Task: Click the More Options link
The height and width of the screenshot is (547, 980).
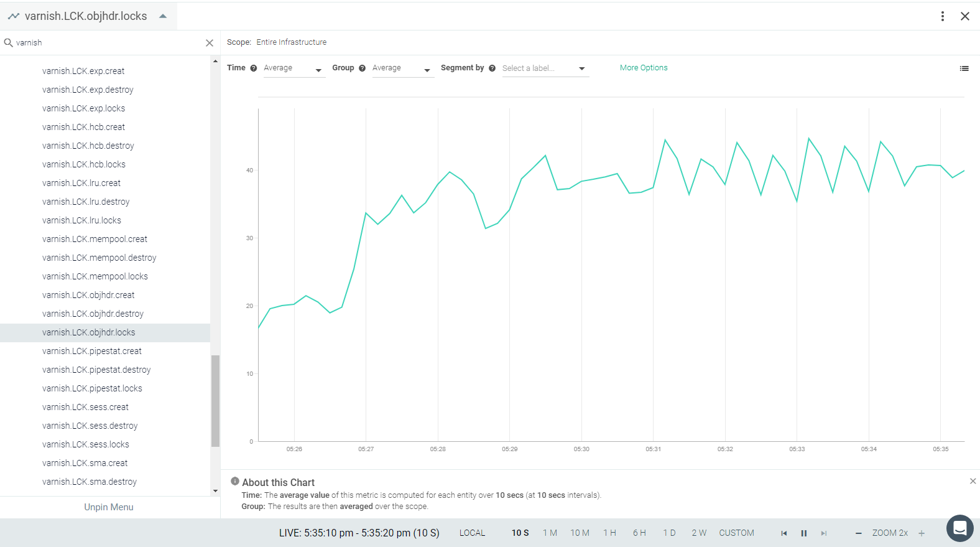Action: pos(644,68)
